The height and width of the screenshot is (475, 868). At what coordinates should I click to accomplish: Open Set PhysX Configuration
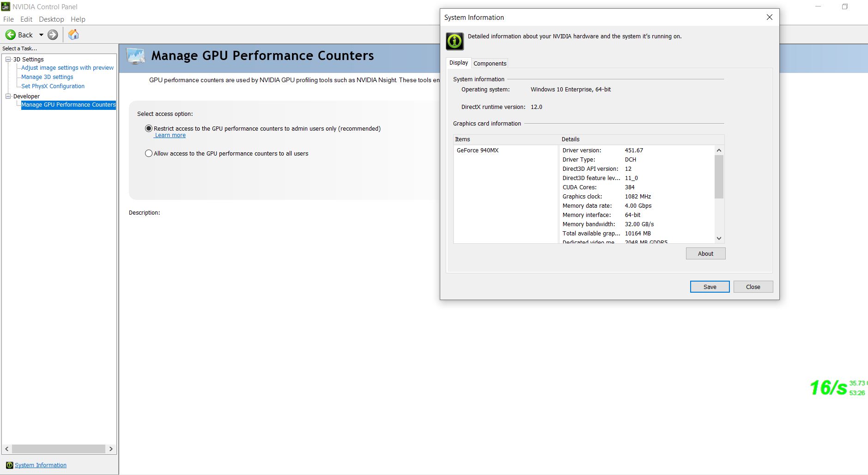[x=53, y=86]
